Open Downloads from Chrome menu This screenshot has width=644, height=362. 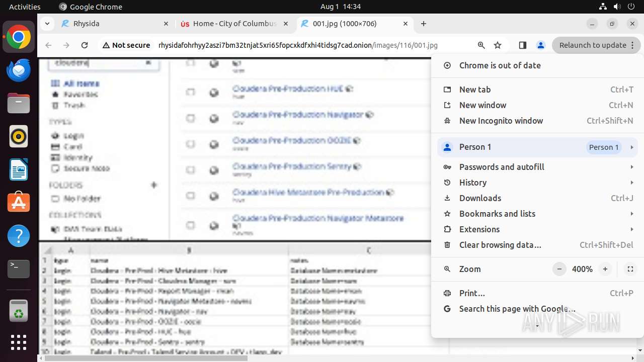(537, 198)
